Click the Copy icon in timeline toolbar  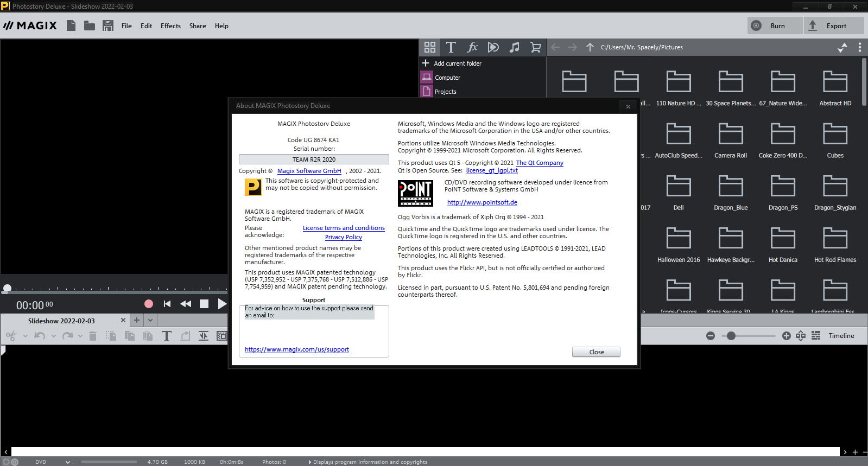click(129, 336)
